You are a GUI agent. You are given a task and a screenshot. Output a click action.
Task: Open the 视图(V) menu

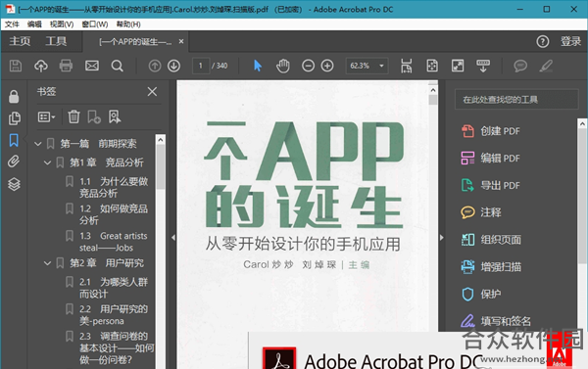coord(62,24)
